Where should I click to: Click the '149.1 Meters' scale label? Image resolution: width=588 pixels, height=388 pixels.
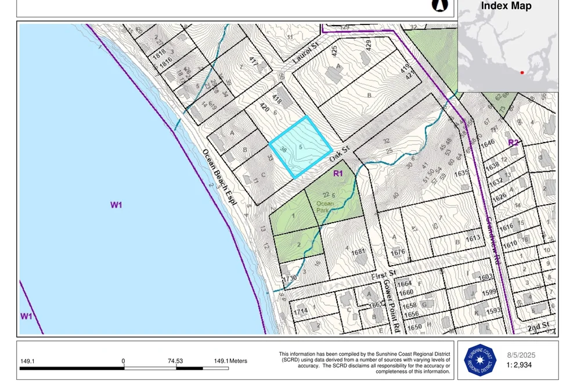[x=230, y=361]
